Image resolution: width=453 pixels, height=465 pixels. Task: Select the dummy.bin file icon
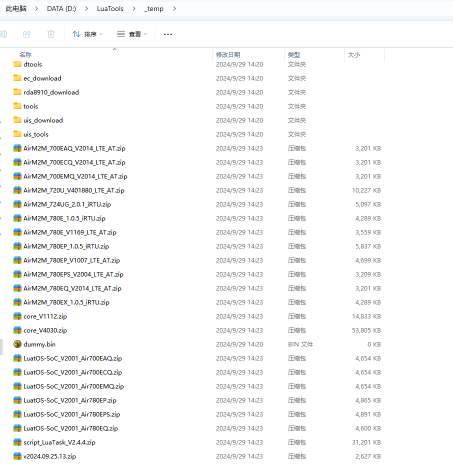click(17, 344)
